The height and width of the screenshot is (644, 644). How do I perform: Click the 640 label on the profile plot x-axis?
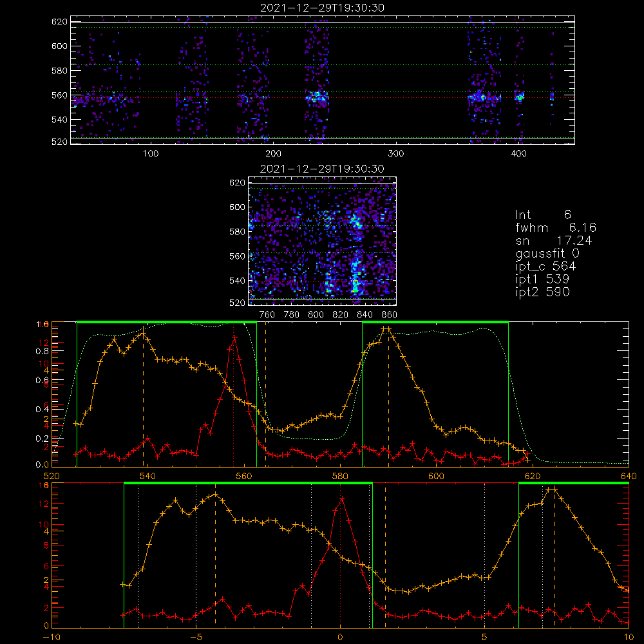(x=629, y=477)
